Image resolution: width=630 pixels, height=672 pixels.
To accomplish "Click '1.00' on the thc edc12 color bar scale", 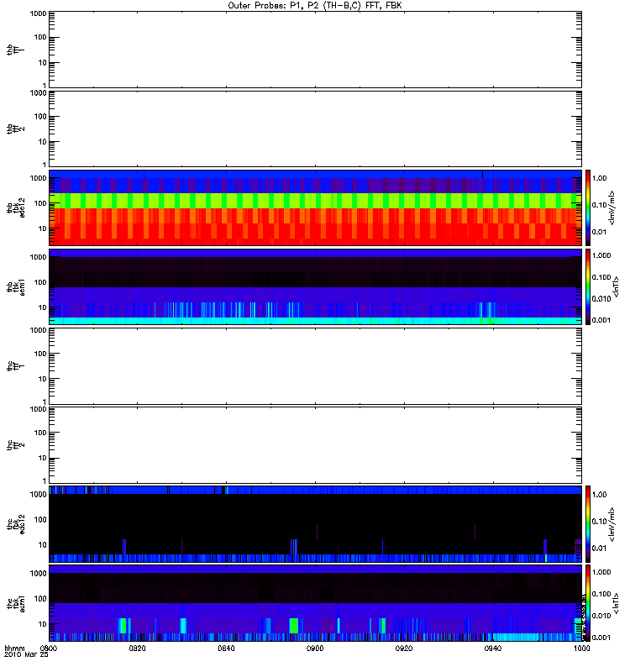I will coord(599,495).
